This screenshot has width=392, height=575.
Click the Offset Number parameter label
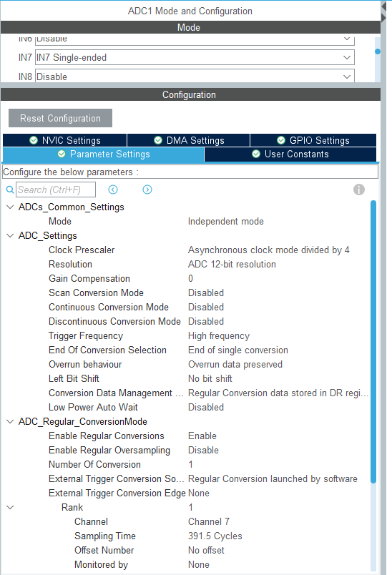pos(104,551)
